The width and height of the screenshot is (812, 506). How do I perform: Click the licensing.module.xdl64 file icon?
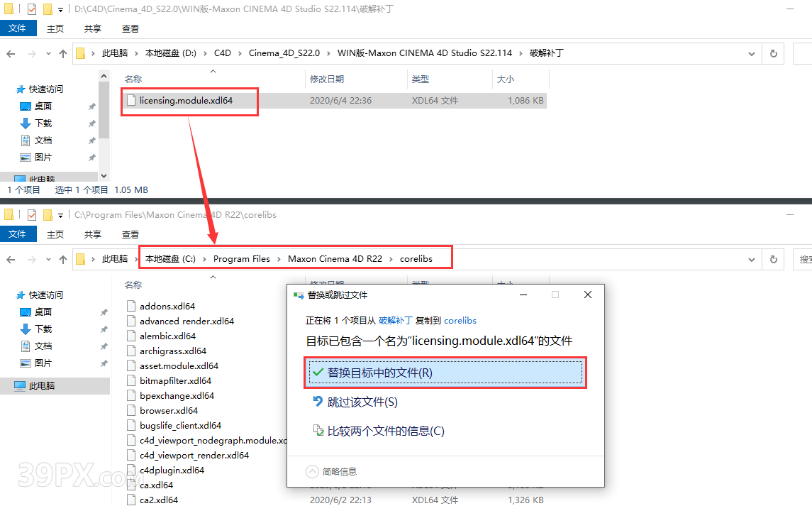(130, 101)
